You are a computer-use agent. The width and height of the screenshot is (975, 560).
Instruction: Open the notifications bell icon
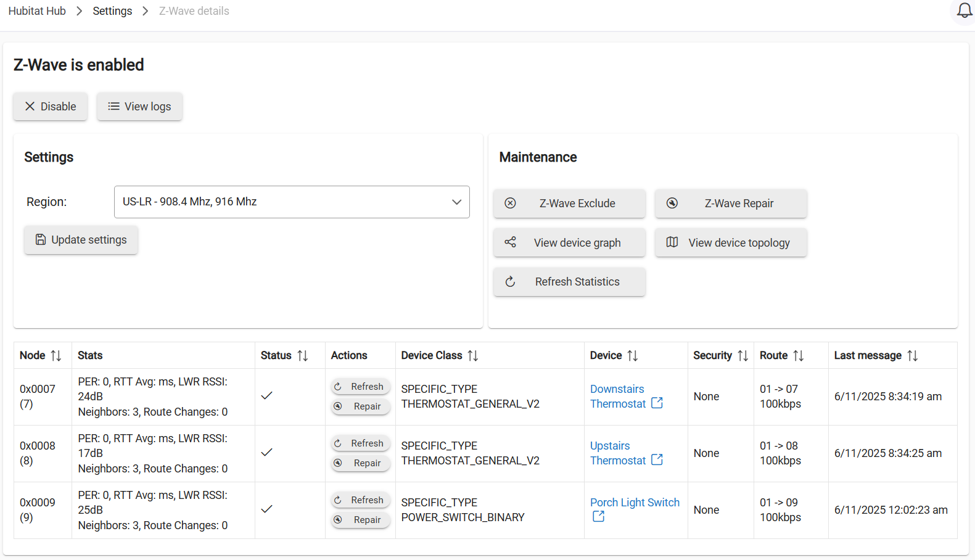[965, 10]
